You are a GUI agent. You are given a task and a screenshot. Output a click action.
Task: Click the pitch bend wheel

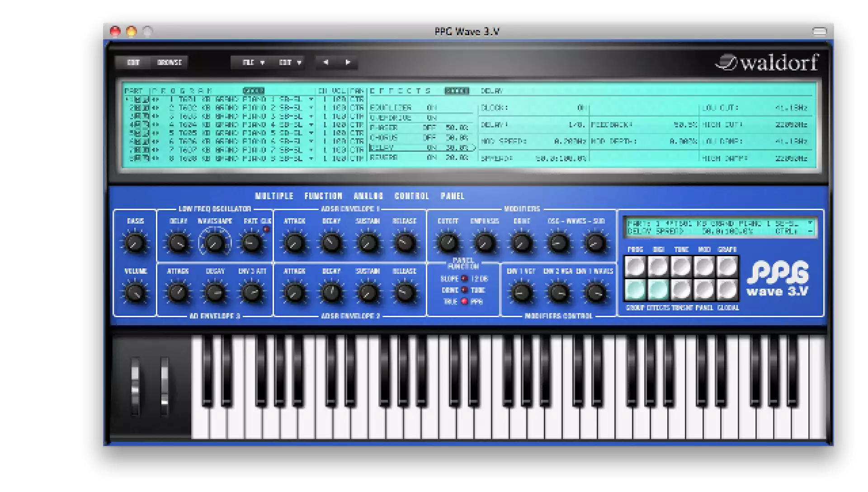pos(135,386)
